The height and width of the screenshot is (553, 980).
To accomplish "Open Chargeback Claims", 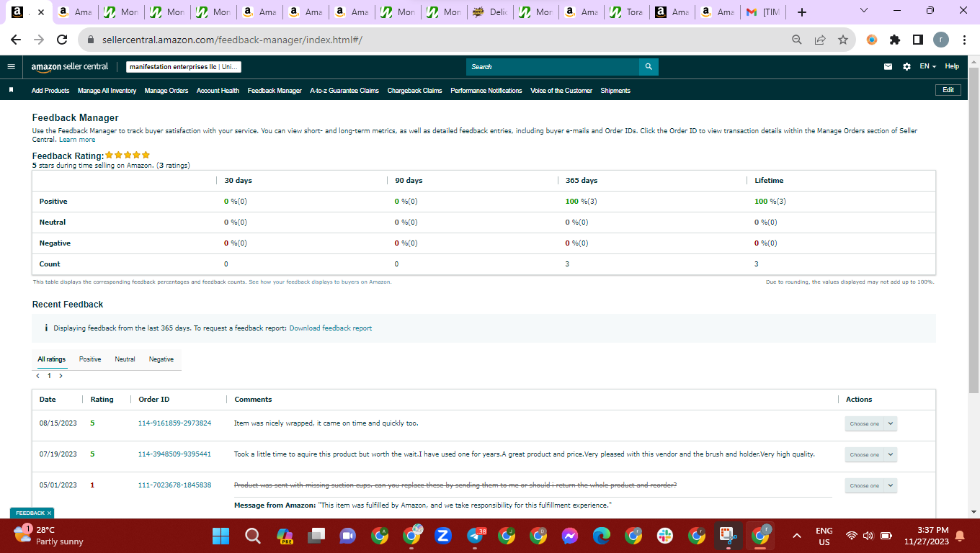I will tap(415, 91).
